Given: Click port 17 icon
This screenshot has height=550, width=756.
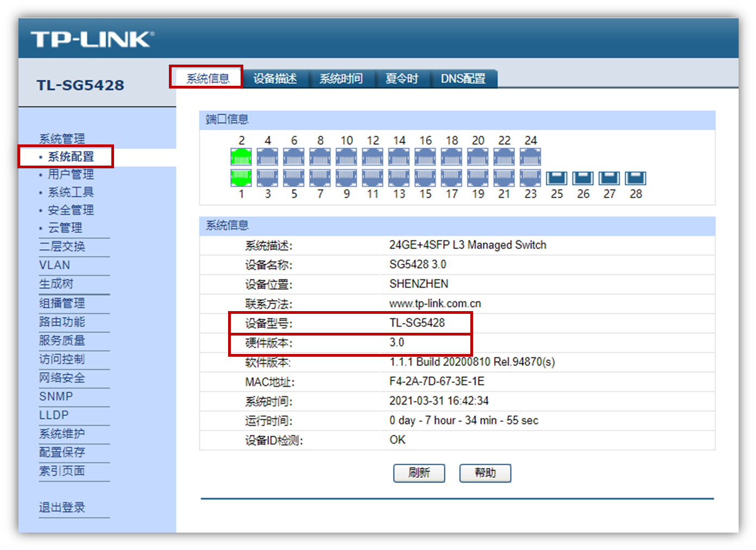Looking at the screenshot, I should coord(451,178).
